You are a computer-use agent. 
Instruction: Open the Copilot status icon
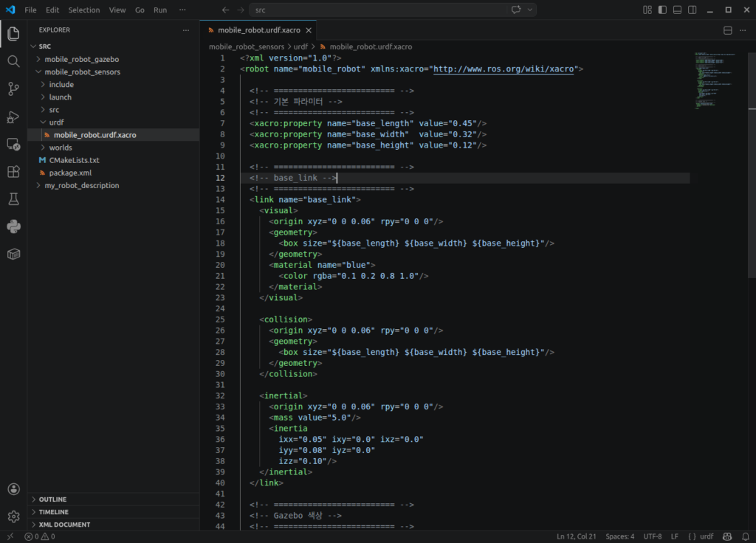pos(727,536)
